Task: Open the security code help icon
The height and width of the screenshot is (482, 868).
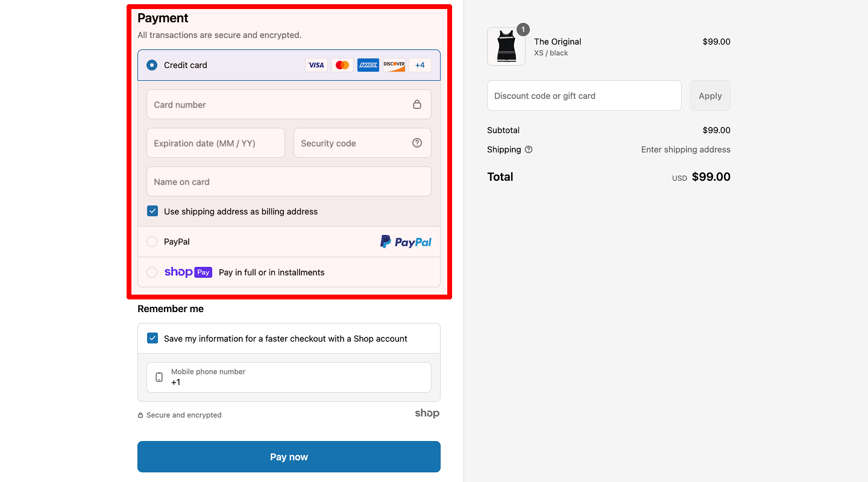Action: (417, 143)
